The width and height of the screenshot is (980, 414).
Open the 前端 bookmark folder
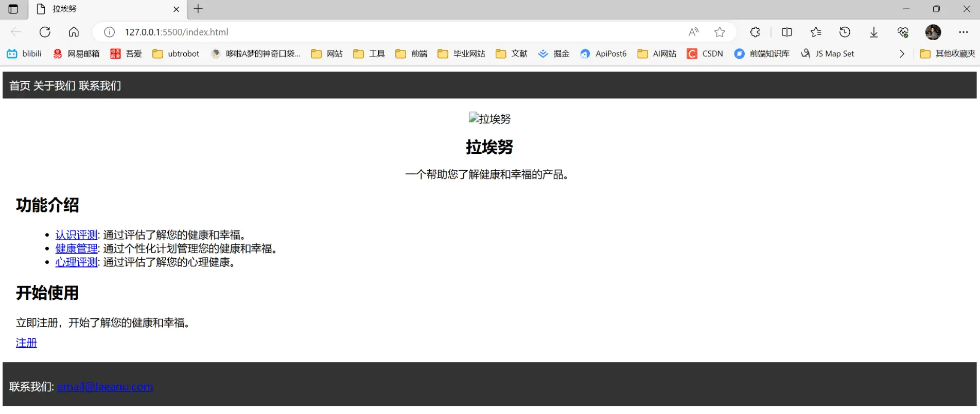click(411, 53)
